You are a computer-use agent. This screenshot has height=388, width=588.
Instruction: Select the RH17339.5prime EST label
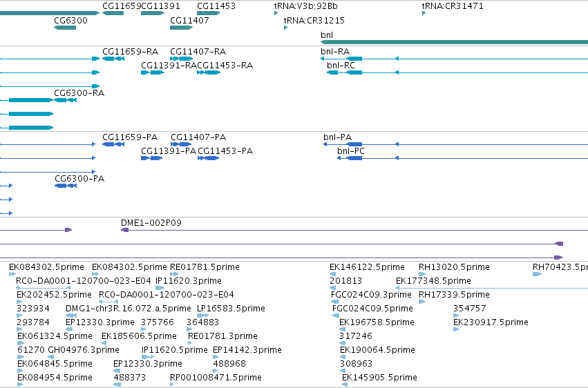[x=454, y=295]
